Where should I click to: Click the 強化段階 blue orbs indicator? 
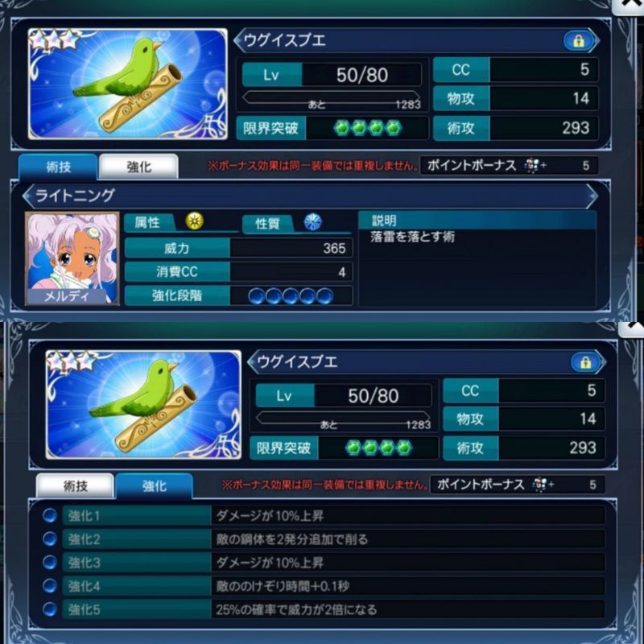pyautogui.click(x=291, y=295)
